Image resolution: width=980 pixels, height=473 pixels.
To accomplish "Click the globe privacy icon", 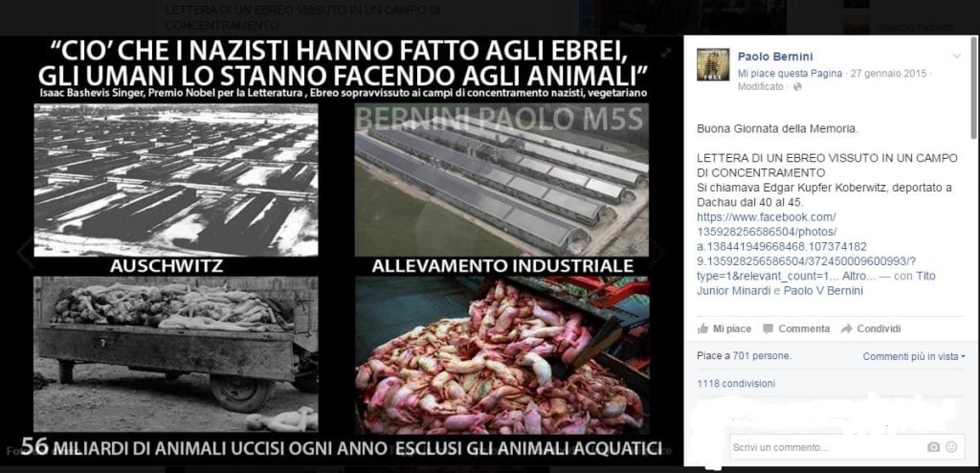I will (797, 87).
